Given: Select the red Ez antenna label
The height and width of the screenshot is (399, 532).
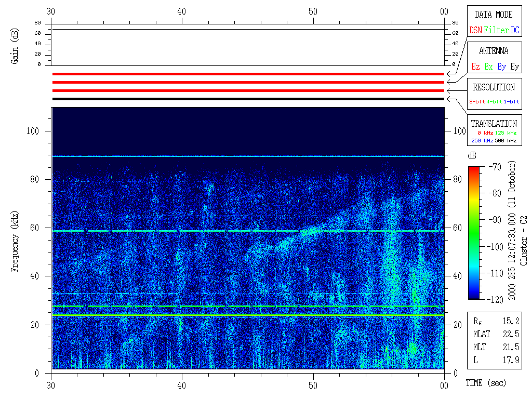Looking at the screenshot, I should (x=475, y=66).
